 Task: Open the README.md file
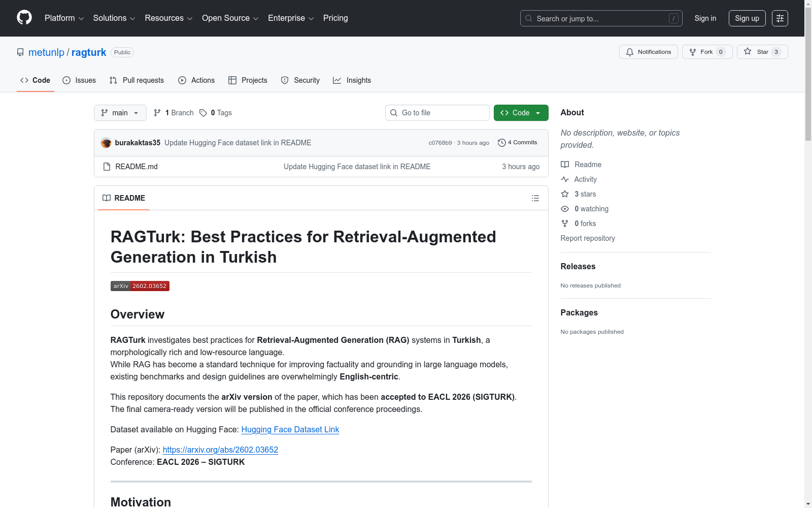(137, 167)
